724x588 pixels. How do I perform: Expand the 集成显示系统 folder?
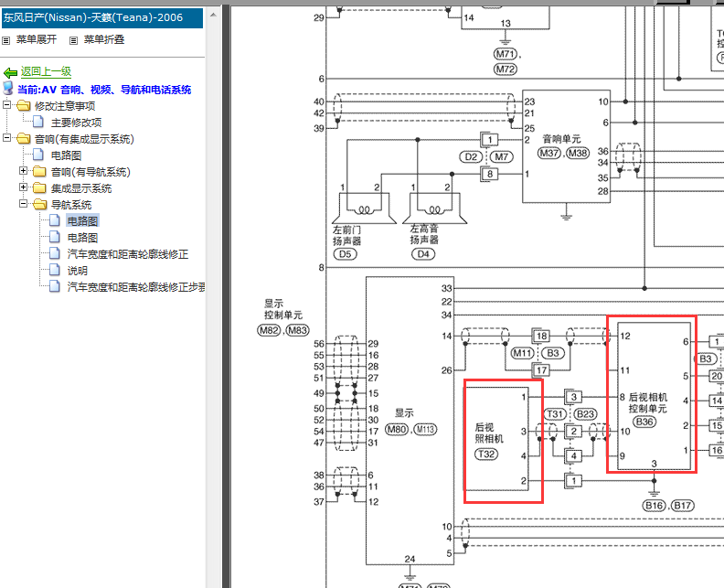pyautogui.click(x=23, y=187)
